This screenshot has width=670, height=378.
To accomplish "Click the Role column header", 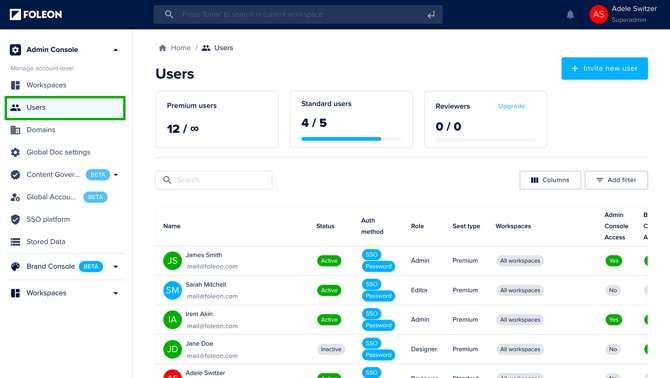I will [x=417, y=226].
